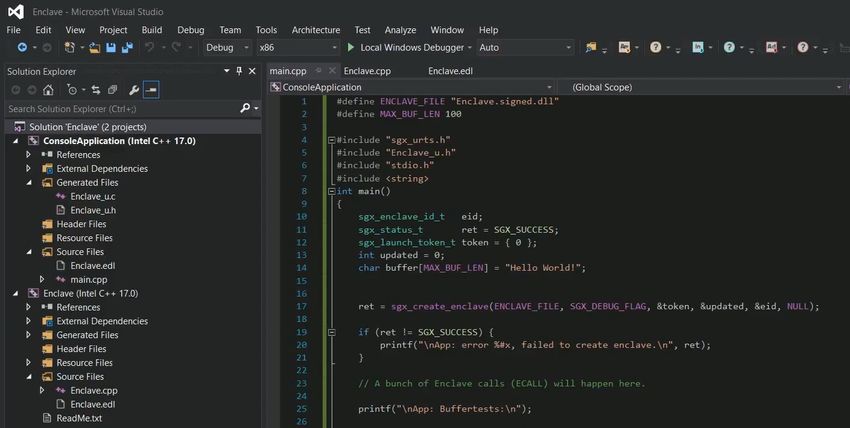
Task: Open the Debug configuration dropdown
Action: point(227,48)
